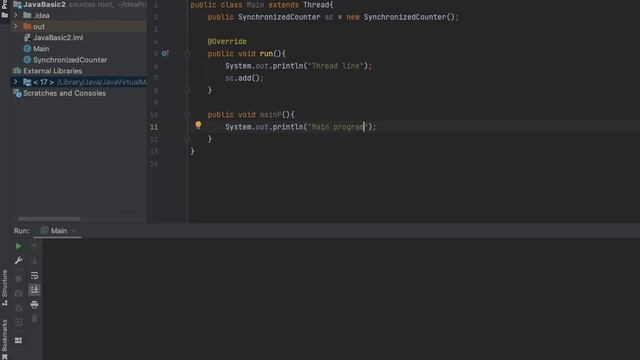This screenshot has width=640, height=360.
Task: Click the override gutter icon beside run()
Action: (165, 53)
